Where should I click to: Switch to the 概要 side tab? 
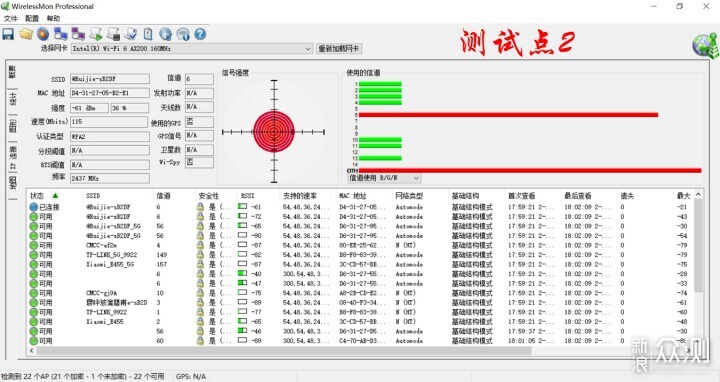12,72
